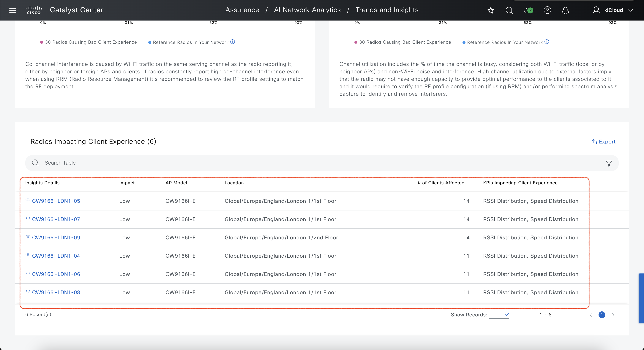This screenshot has height=350, width=644.
Task: Open CW9166I-LDN1-08 insight details
Action: tap(56, 292)
